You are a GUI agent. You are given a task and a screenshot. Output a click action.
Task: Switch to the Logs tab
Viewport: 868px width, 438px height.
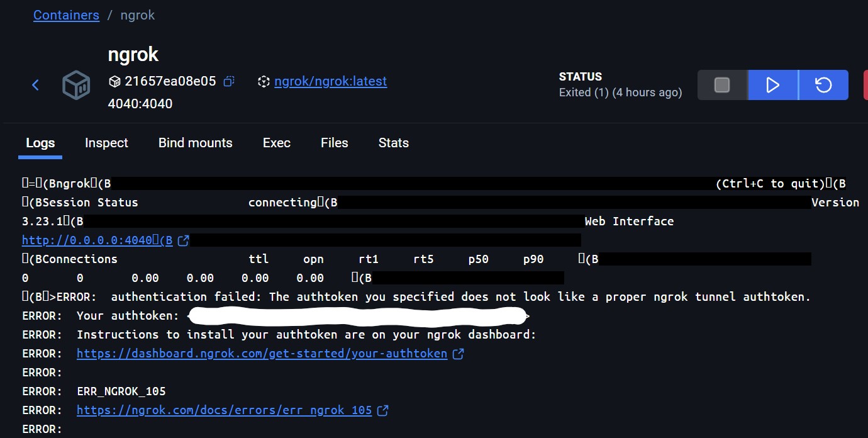pos(40,143)
